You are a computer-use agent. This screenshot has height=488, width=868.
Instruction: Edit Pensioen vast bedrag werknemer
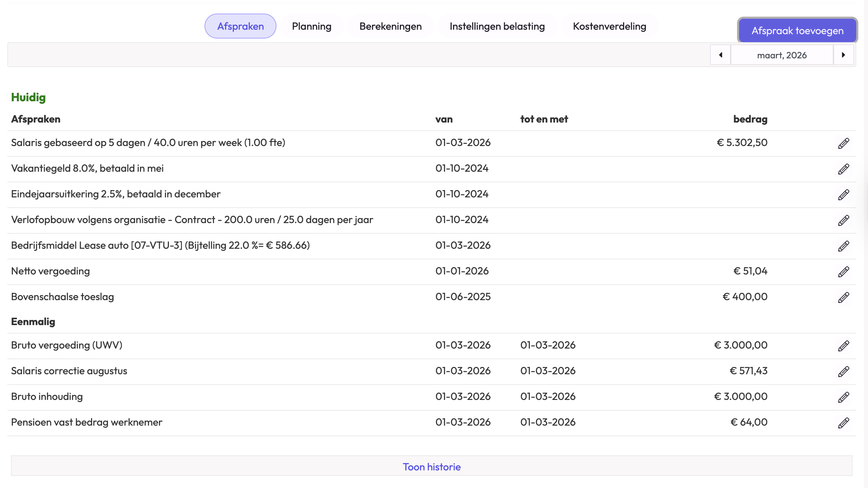click(x=843, y=423)
